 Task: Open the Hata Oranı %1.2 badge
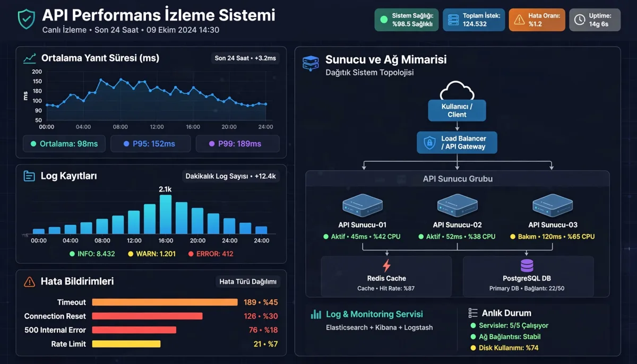537,20
